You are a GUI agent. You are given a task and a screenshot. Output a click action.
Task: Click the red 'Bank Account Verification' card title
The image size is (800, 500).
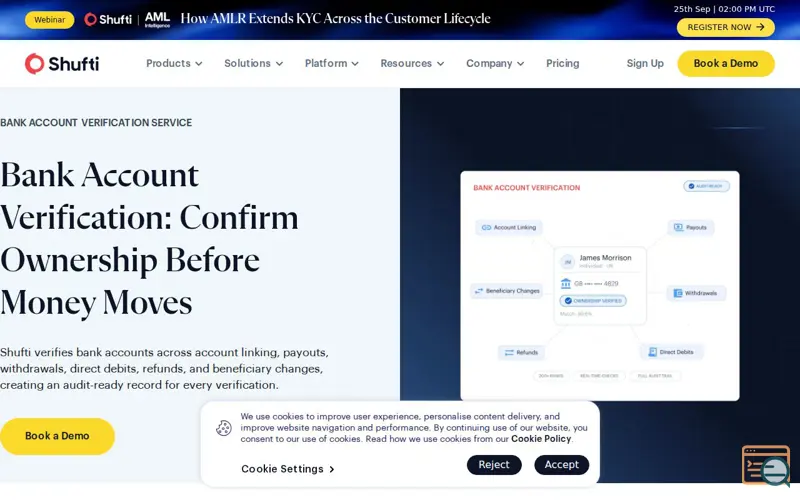tap(527, 188)
